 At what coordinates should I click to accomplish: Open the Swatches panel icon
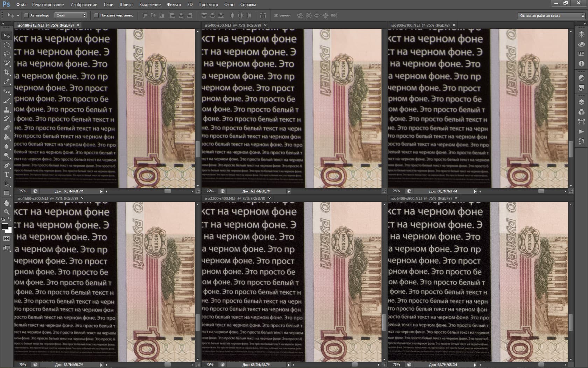[x=581, y=54]
